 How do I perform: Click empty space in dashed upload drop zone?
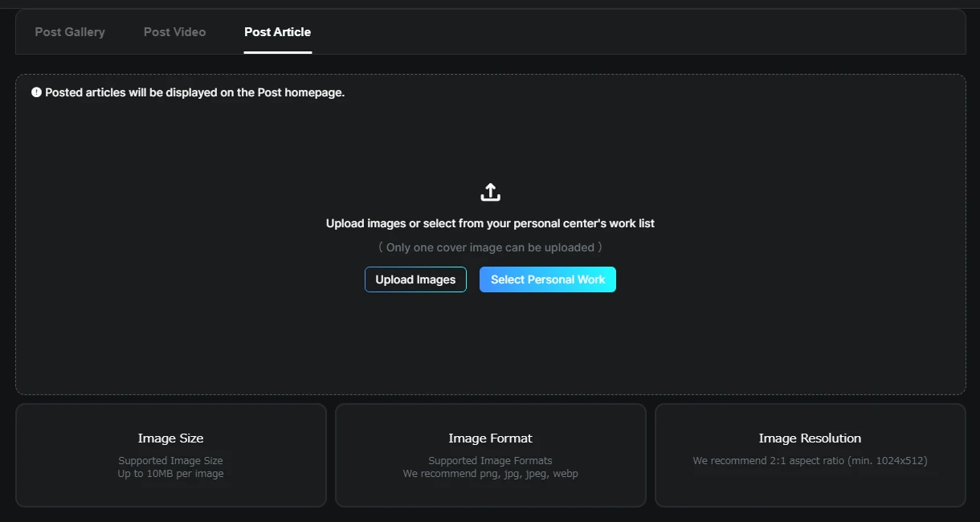click(201, 321)
